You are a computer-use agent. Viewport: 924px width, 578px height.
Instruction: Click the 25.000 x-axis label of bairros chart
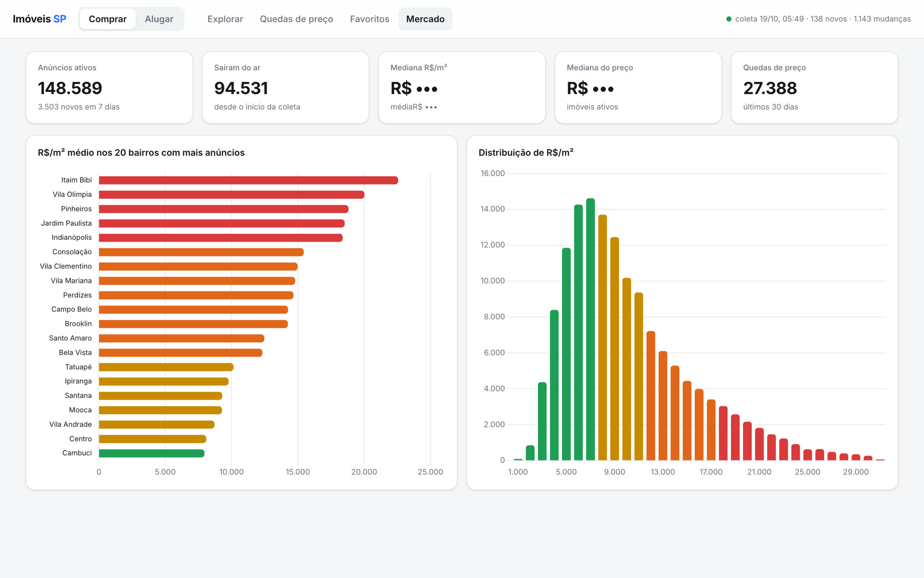(x=430, y=472)
